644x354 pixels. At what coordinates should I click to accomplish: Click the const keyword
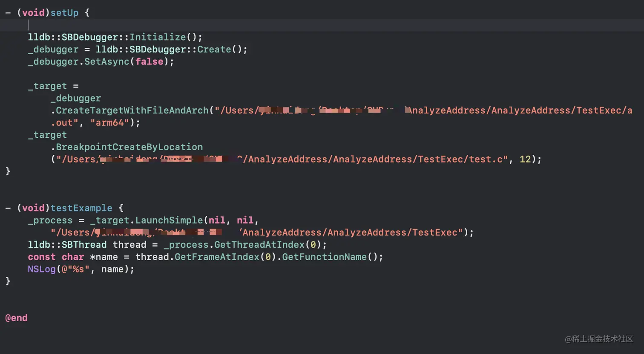(42, 257)
